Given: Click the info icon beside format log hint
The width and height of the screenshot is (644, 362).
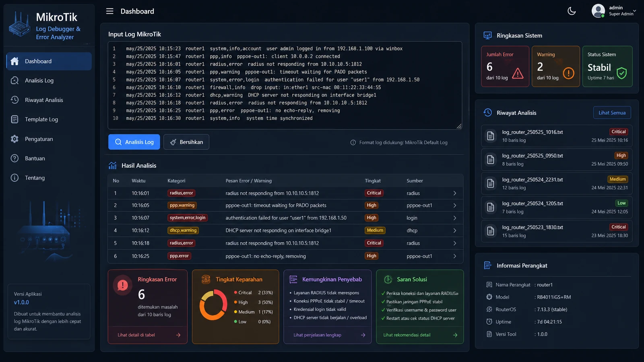Looking at the screenshot, I should pos(353,142).
